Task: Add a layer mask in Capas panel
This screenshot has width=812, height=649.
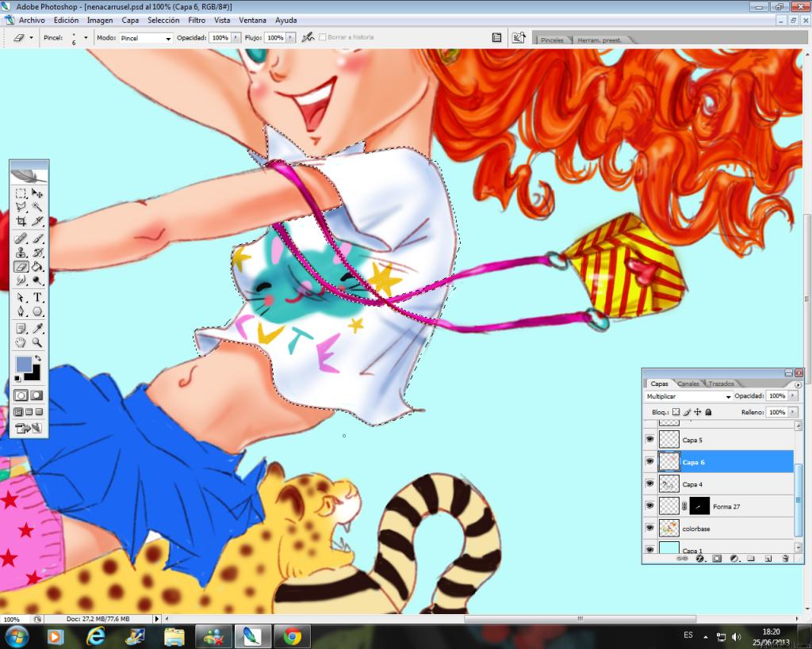Action: [717, 559]
